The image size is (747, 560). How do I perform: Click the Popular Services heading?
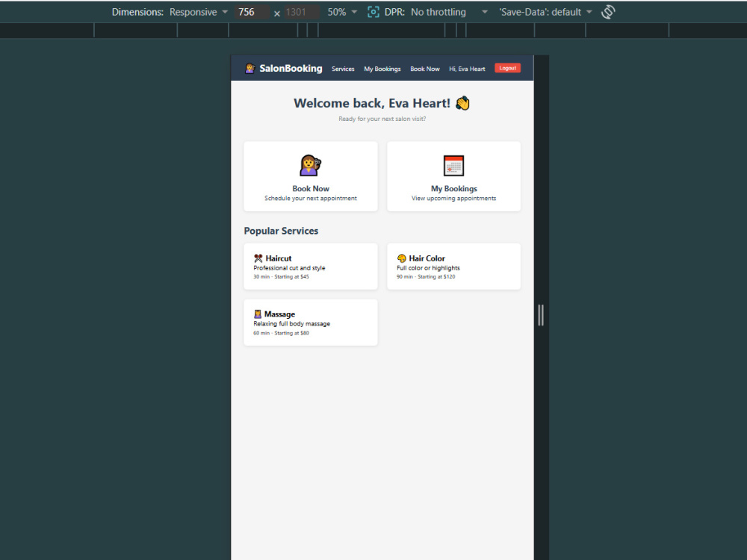pos(281,231)
